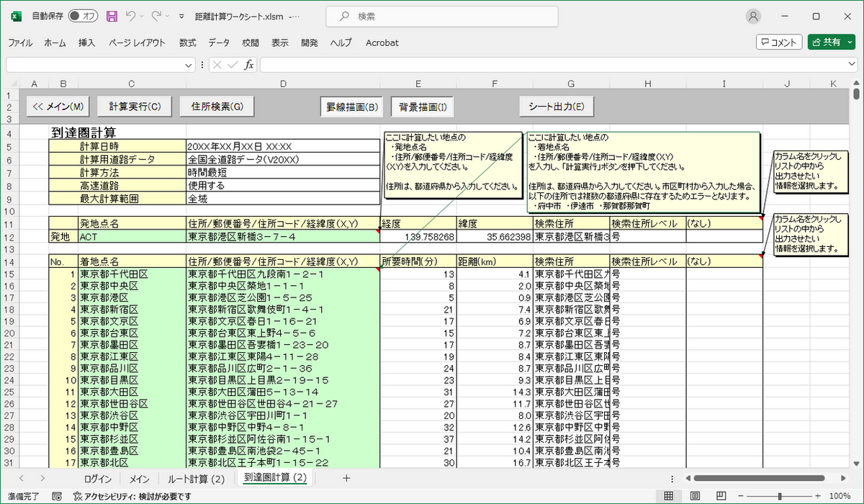Screen dimensions: 864x504
Task: Expand the Name Box dropdown arrow
Action: 189,65
